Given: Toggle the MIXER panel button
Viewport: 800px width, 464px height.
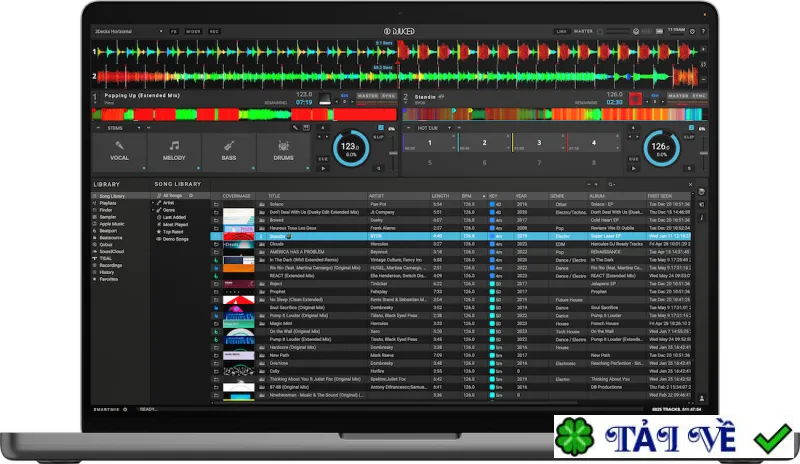Looking at the screenshot, I should (193, 32).
